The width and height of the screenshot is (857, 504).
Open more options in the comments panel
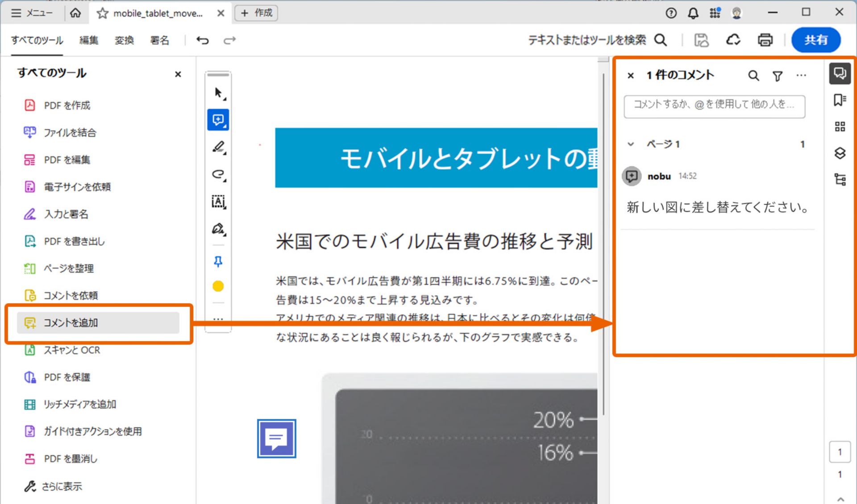coord(801,76)
